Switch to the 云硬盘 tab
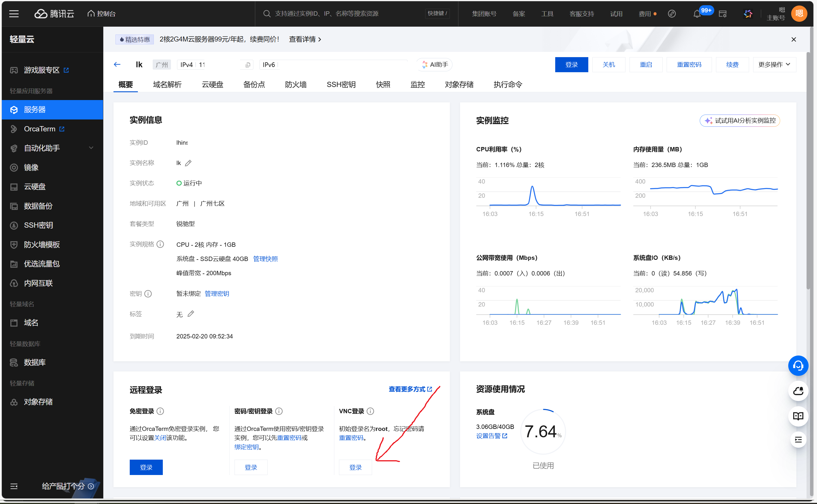Viewport: 817px width, 504px height. (x=212, y=85)
